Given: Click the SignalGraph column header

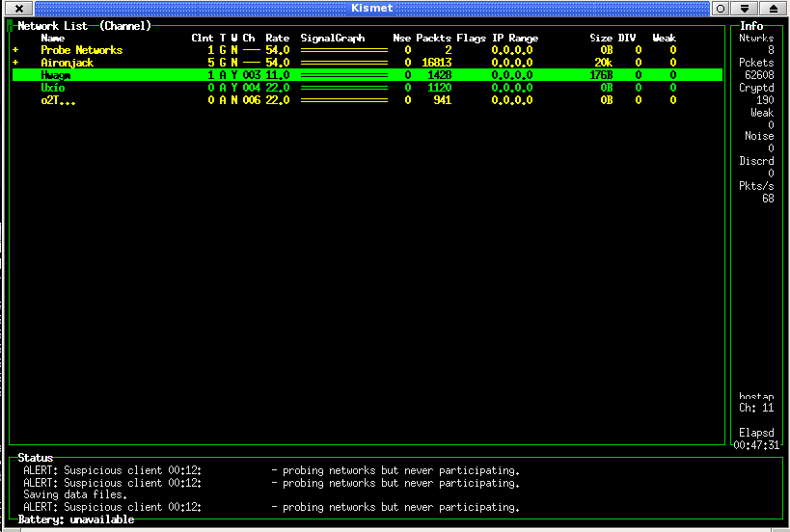Looking at the screenshot, I should 333,39.
